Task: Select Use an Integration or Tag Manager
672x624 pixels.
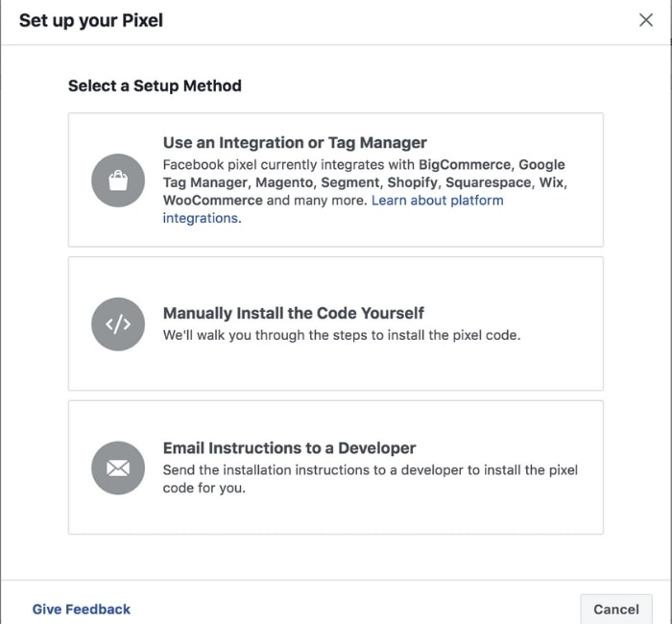Action: click(295, 143)
